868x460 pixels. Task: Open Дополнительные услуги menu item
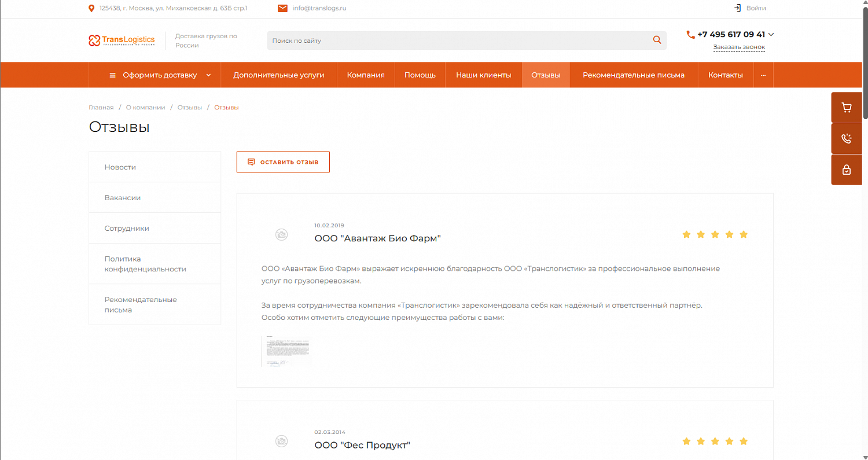[x=279, y=75]
